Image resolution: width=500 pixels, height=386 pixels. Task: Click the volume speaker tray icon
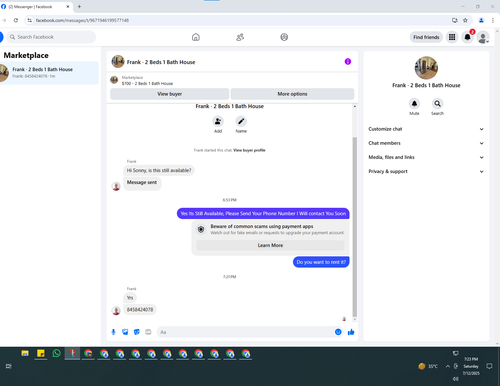(456, 379)
